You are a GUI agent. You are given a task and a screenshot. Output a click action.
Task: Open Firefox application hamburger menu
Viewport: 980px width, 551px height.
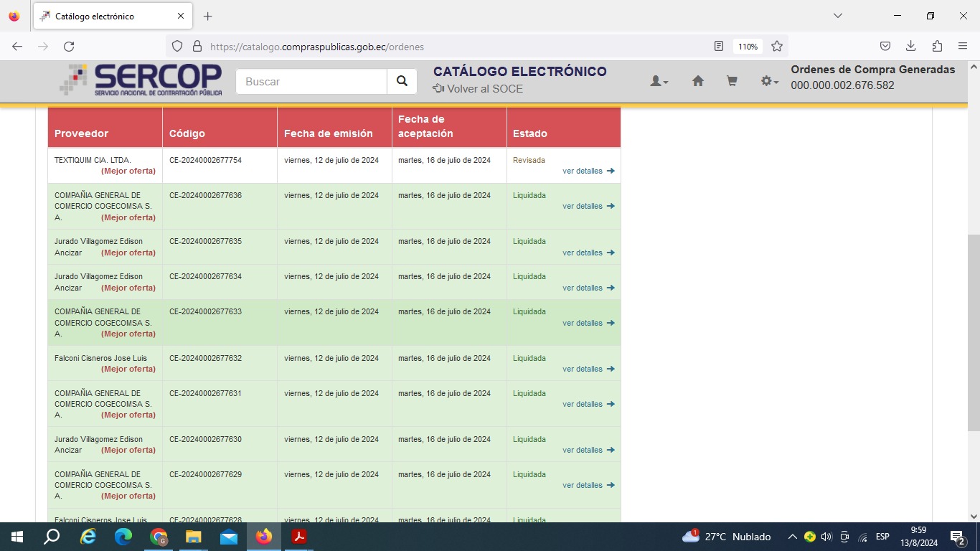(x=963, y=47)
